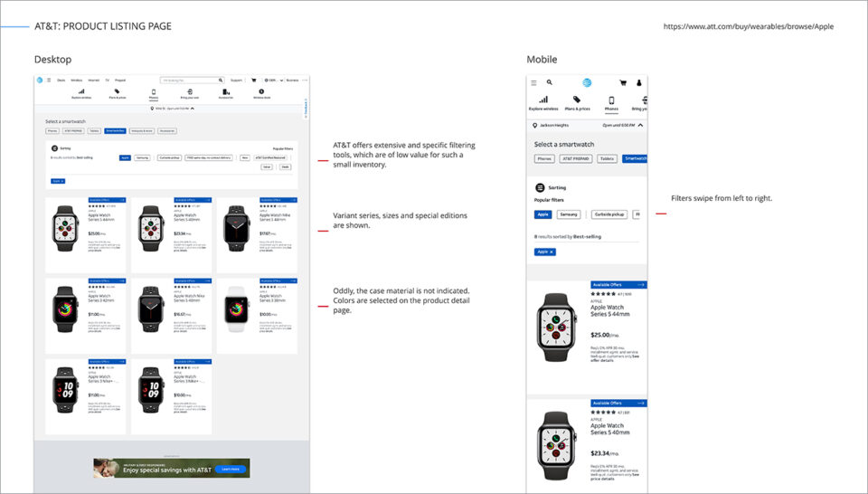The width and height of the screenshot is (868, 494).
Task: Click the page URL text at the top right
Action: [x=749, y=26]
